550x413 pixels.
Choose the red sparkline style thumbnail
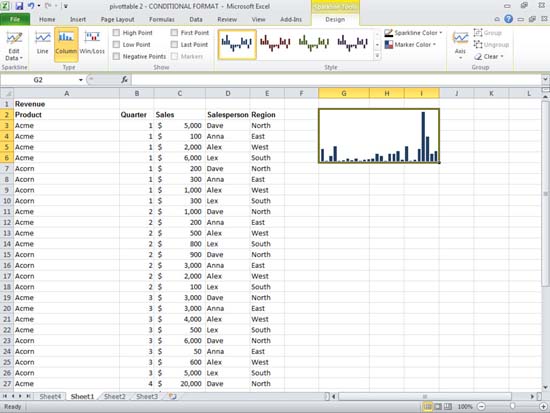275,44
